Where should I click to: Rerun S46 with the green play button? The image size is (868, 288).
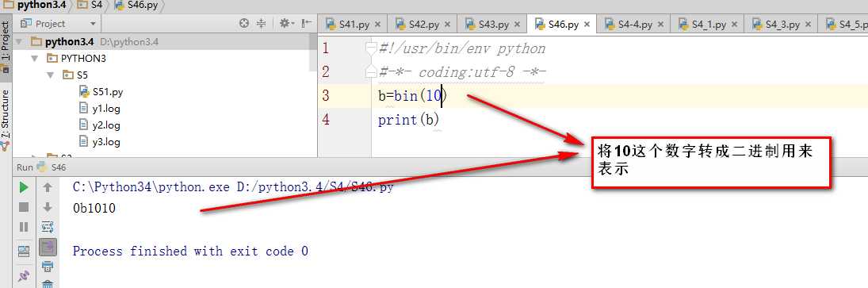click(24, 188)
